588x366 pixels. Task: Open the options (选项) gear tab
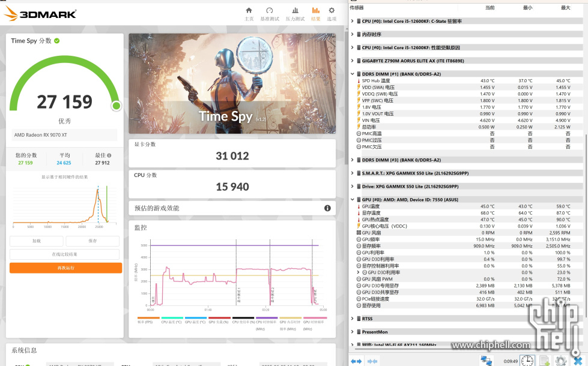pos(332,14)
